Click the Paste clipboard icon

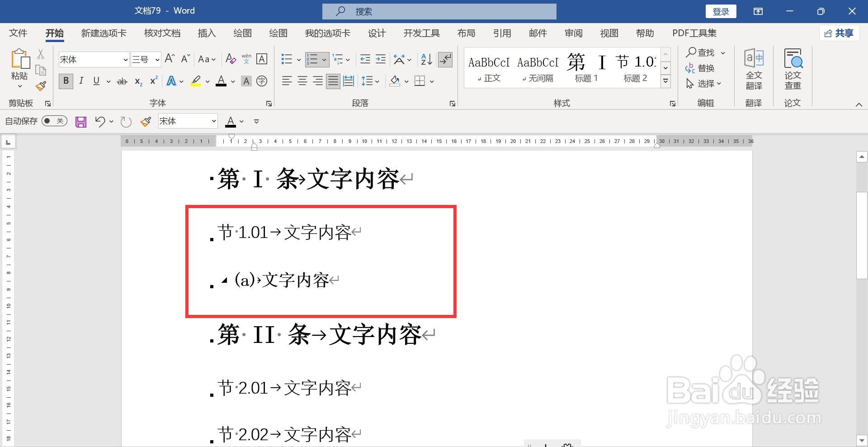(20, 59)
